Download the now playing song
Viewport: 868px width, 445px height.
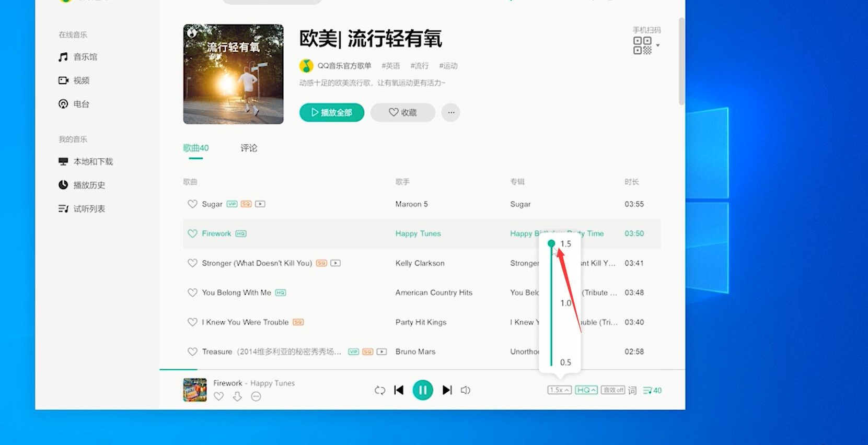[x=237, y=396]
